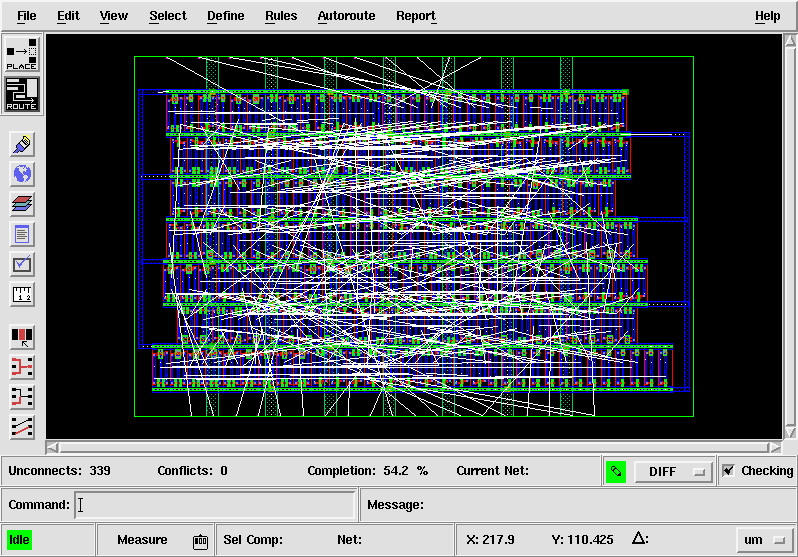Open the stacked layers icon
This screenshot has width=798, height=557.
[22, 205]
